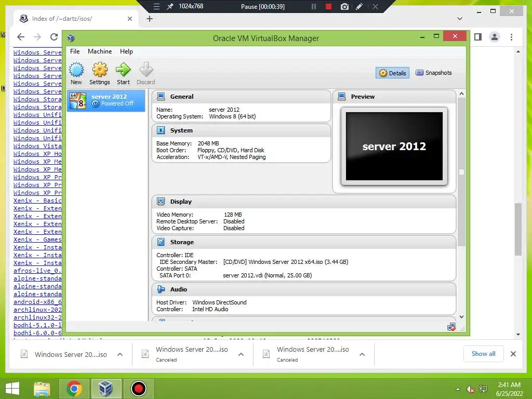
Task: Expand options for second canceled download
Action: (x=241, y=354)
